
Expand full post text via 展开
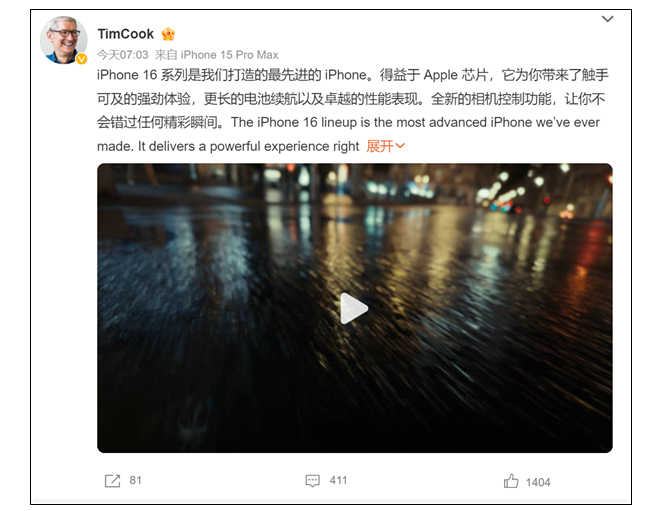pos(380,146)
